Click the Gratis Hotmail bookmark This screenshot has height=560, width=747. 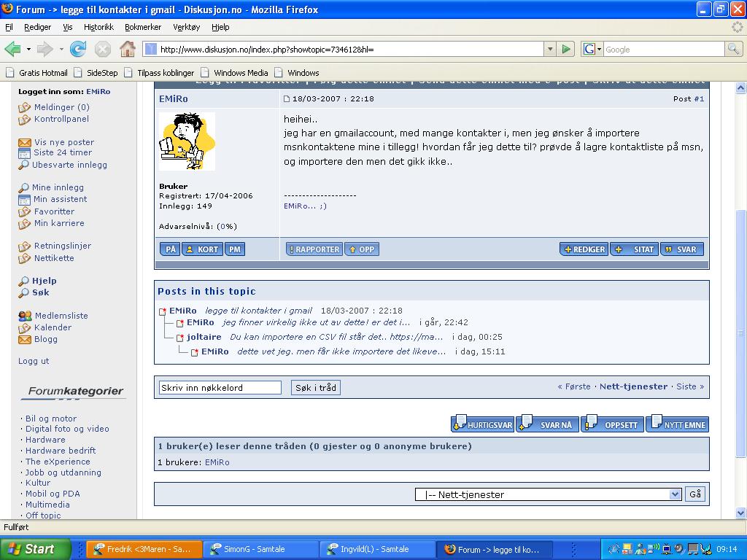[x=36, y=73]
